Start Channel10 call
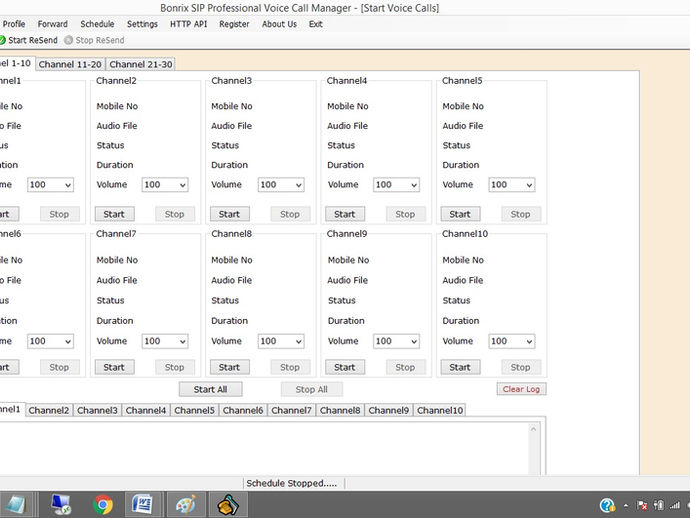Viewport: 690px width, 518px height. tap(460, 367)
